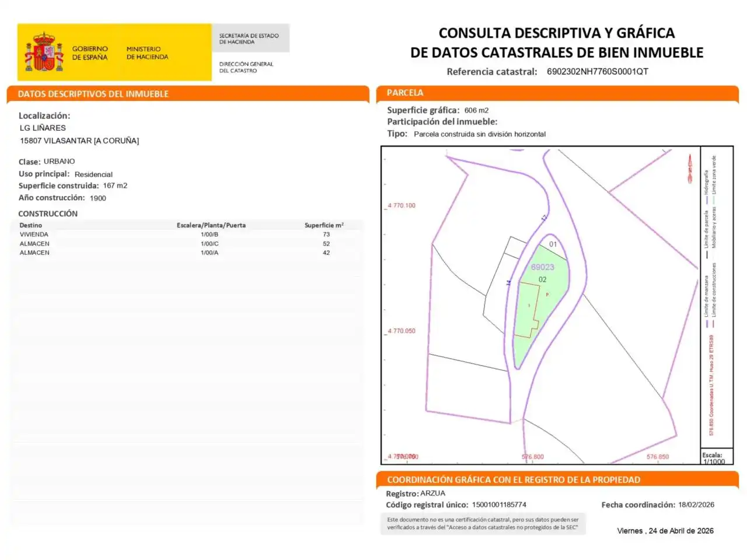This screenshot has height=560, width=747.
Task: Select ALMACEN in the 1/00/A row
Action: coord(34,253)
